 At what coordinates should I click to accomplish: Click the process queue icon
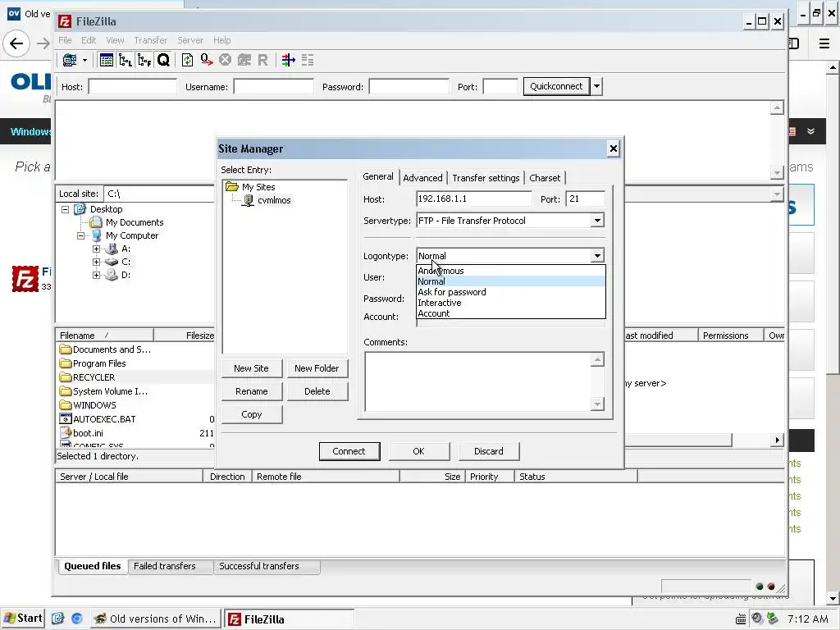206,60
